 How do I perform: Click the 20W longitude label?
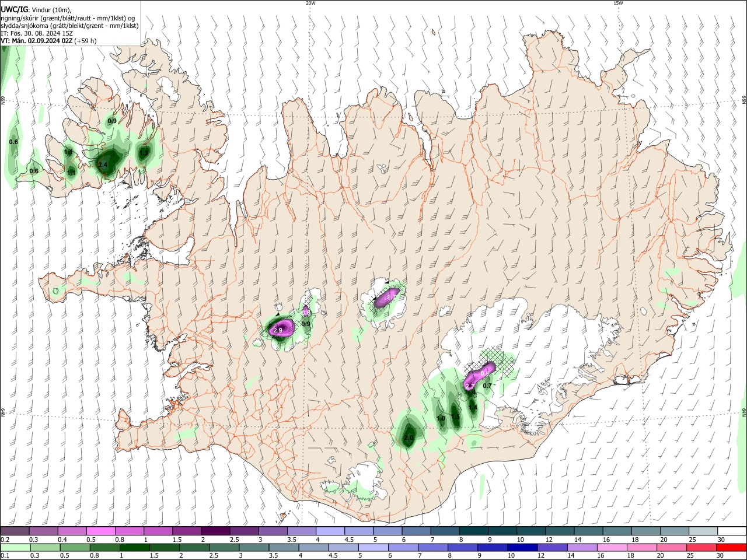pos(310,3)
